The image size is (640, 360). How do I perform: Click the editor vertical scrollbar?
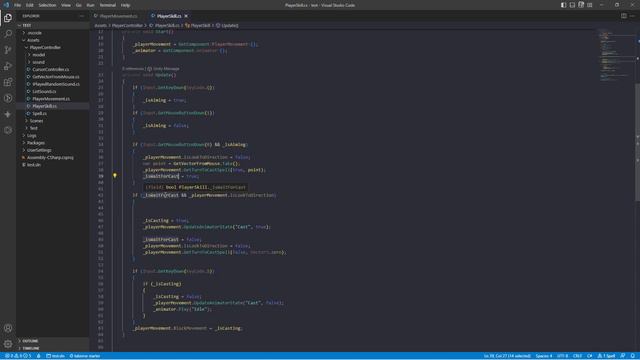click(637, 141)
